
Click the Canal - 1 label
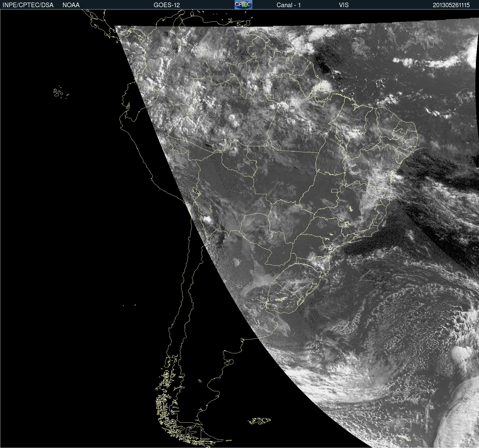click(x=288, y=5)
